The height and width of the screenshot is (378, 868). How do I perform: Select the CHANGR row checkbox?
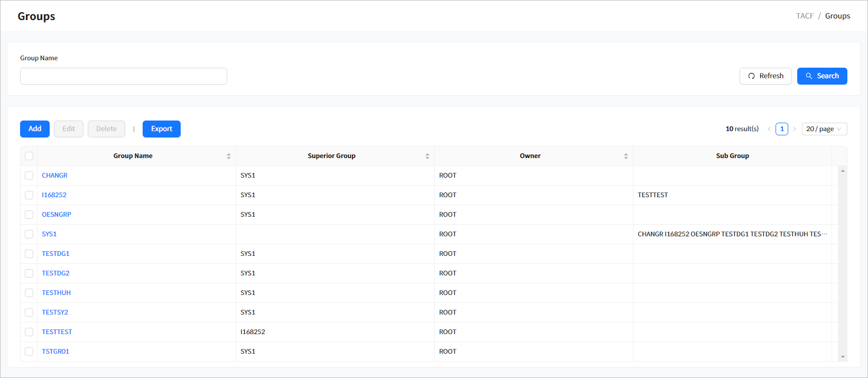coord(29,176)
